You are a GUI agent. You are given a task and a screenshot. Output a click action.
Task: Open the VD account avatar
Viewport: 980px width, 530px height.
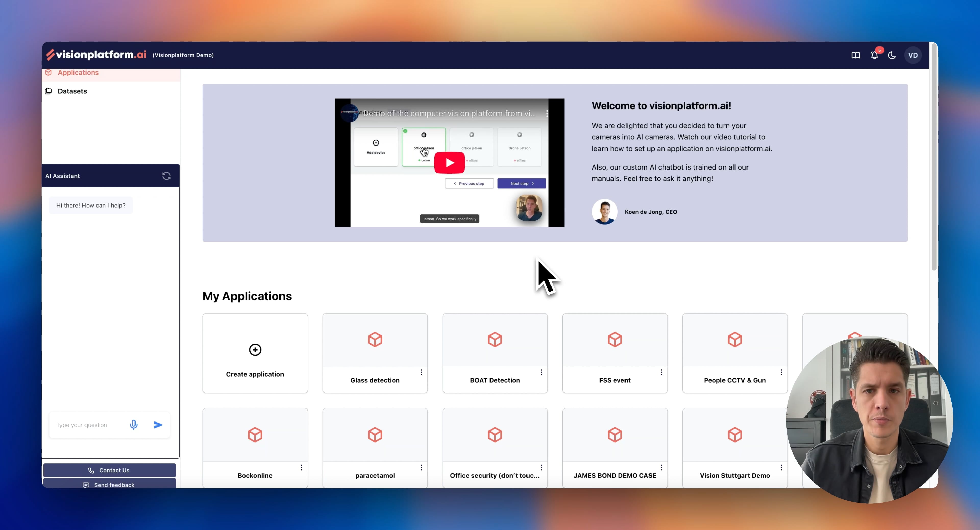tap(913, 55)
